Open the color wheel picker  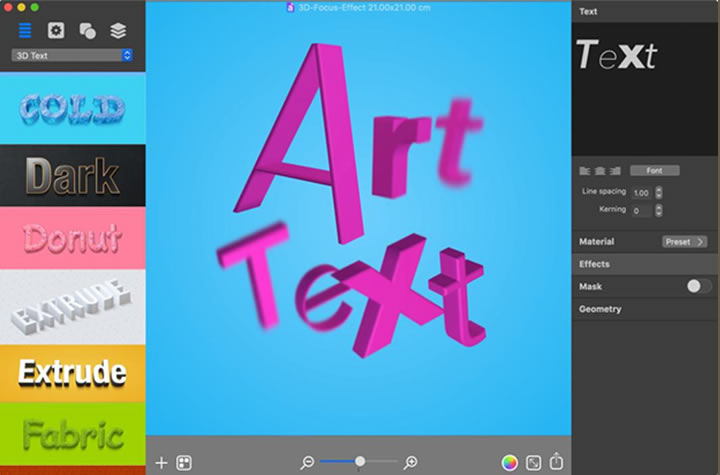click(x=510, y=463)
